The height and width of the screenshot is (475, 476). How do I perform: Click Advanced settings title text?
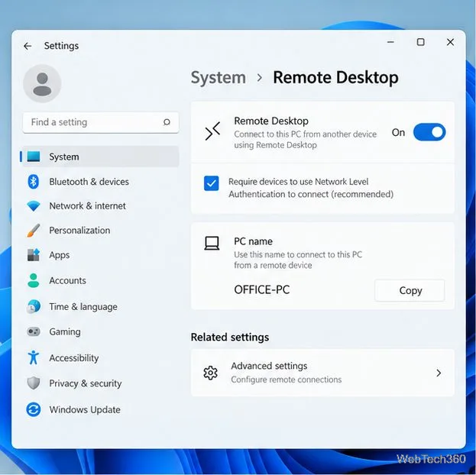[269, 366]
